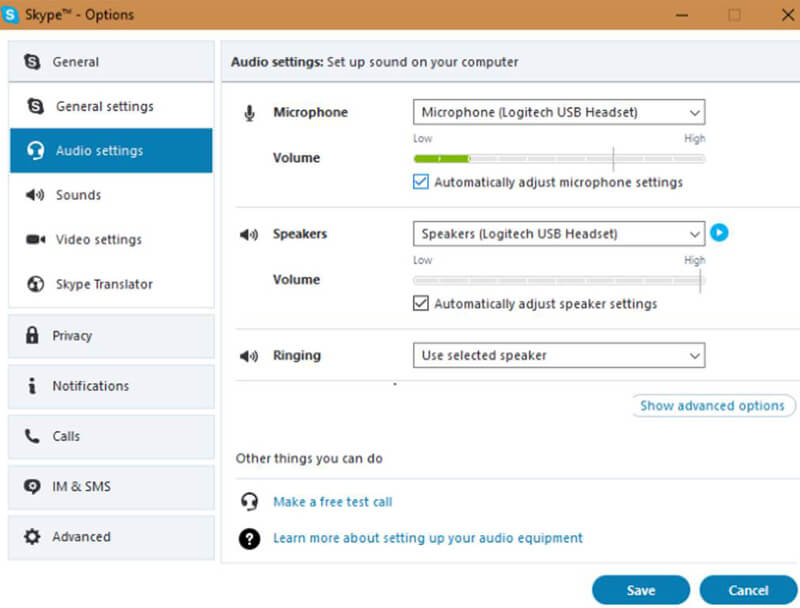Open Video settings page
This screenshot has height=608, width=800.
(111, 239)
